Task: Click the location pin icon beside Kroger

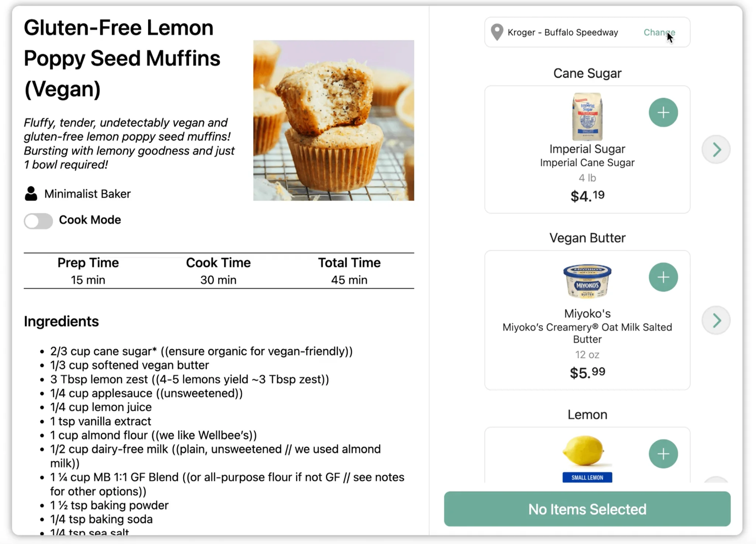Action: click(497, 32)
